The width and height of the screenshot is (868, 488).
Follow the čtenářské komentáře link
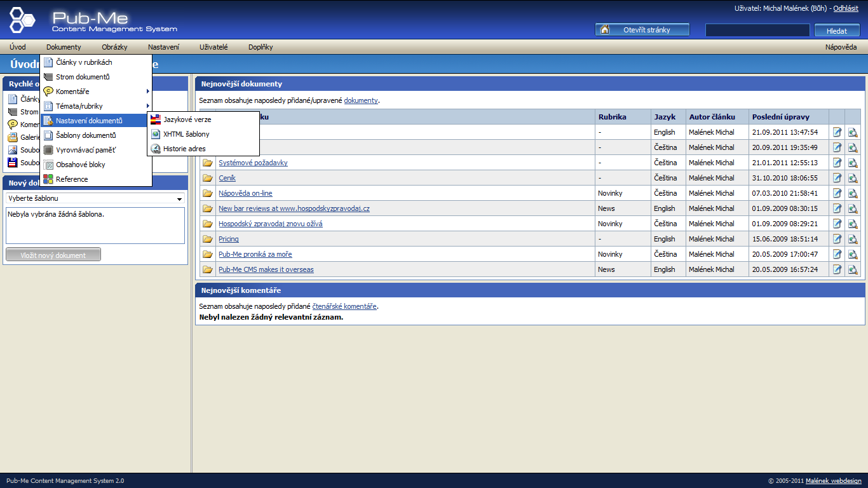click(x=344, y=306)
